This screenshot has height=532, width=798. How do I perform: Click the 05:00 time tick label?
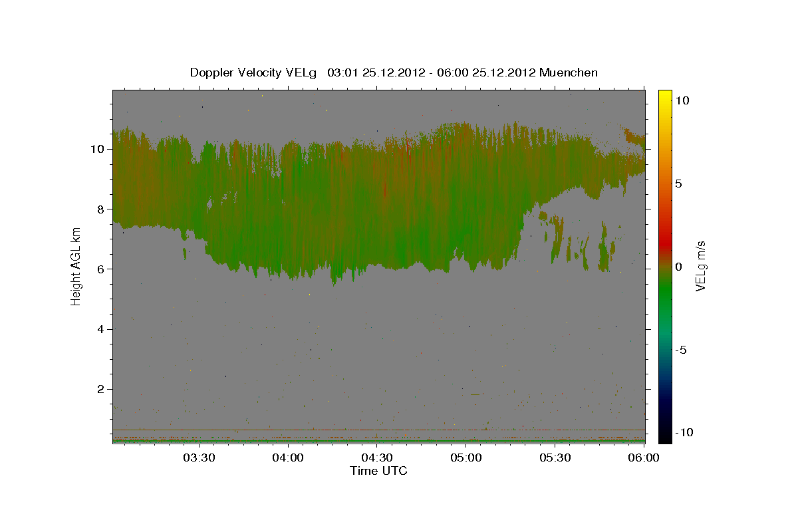pyautogui.click(x=466, y=458)
